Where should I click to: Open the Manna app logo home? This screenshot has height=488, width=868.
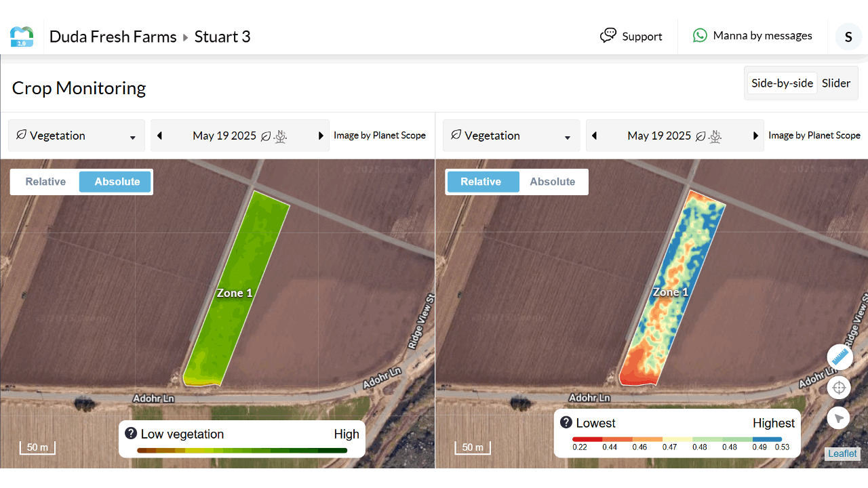(x=22, y=37)
